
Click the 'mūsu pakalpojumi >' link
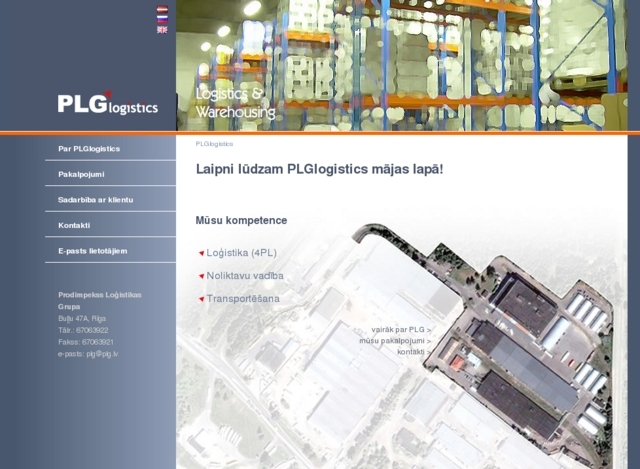pyautogui.click(x=395, y=340)
